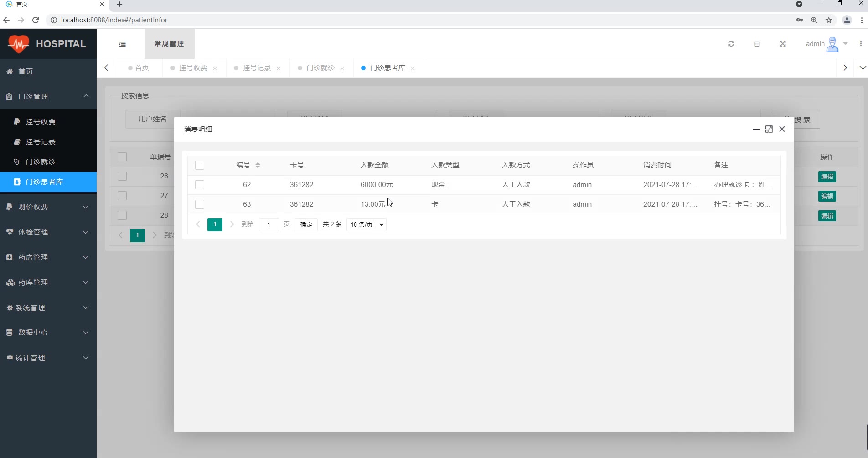Toggle the sidebar collapse menu icon
Viewport: 868px width, 458px height.
point(122,44)
